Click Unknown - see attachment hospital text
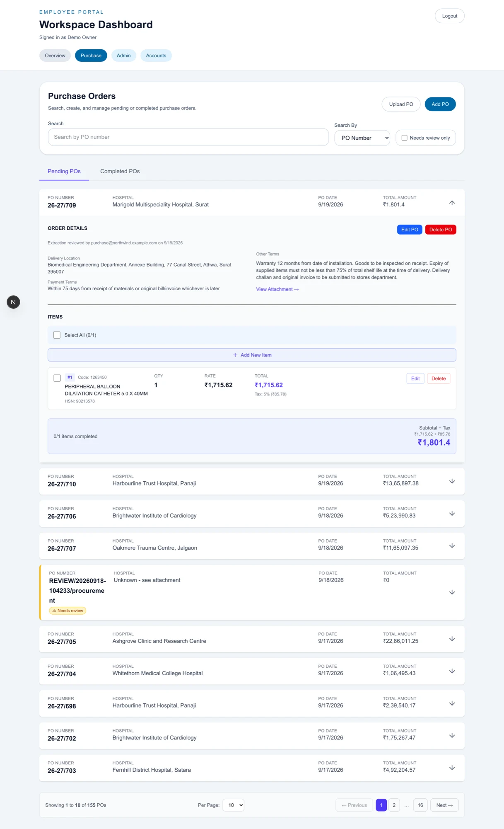504x829 pixels. point(147,580)
